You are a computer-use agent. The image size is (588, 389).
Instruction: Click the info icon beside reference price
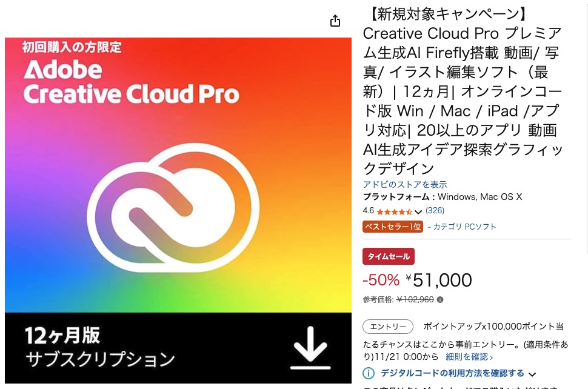[x=440, y=299]
